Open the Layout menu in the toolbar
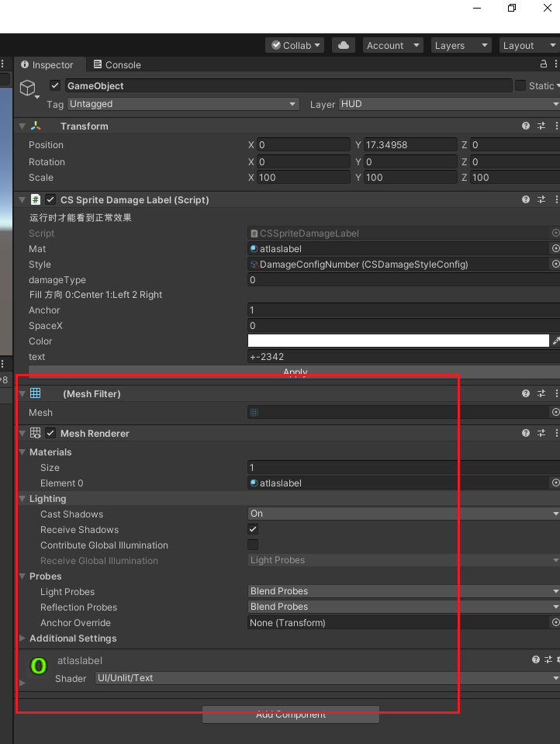560x744 pixels. (x=527, y=46)
